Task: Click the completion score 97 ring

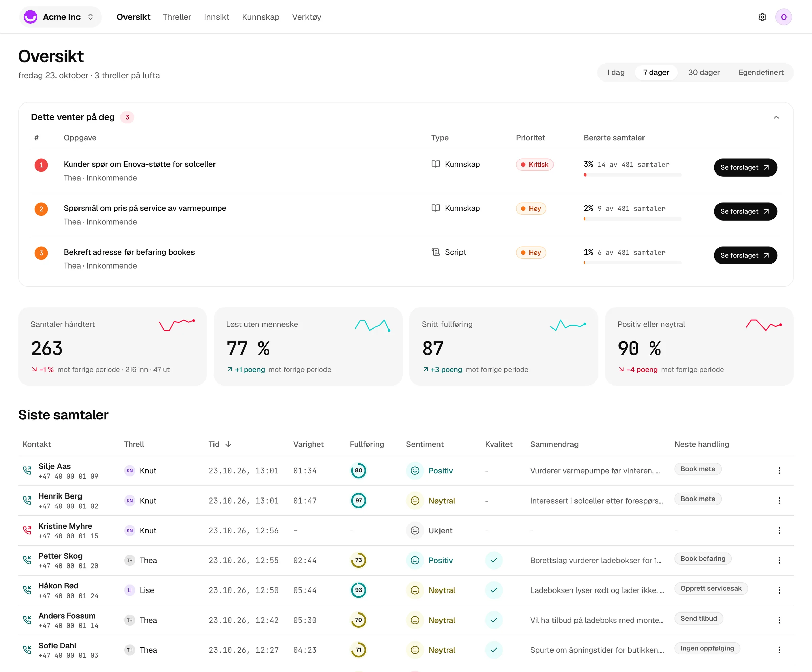Action: pos(358,501)
